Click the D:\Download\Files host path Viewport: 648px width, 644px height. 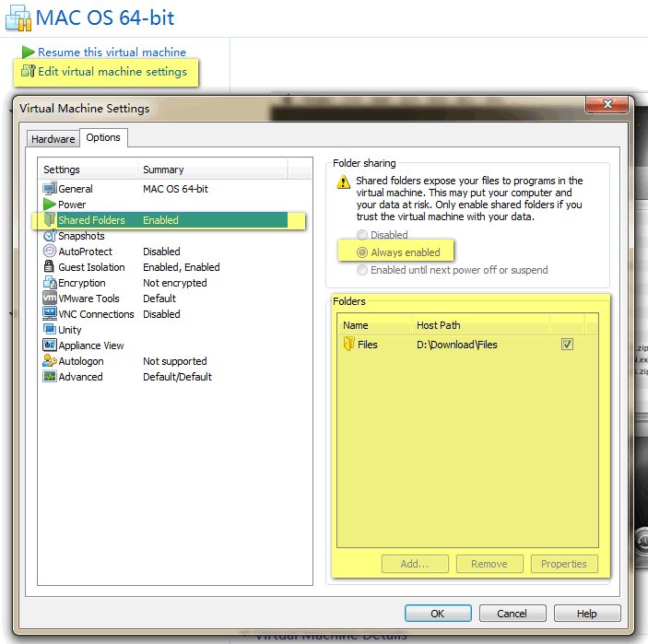pyautogui.click(x=456, y=345)
